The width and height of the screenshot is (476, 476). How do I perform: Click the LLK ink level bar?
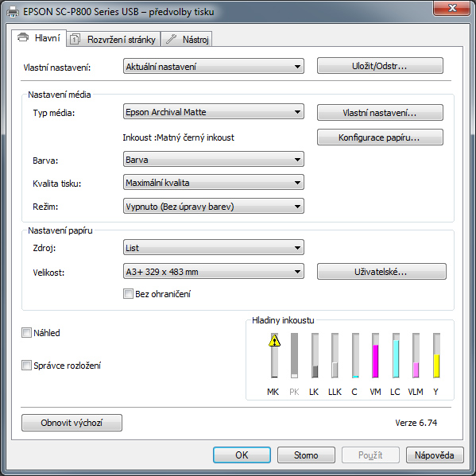(335, 355)
